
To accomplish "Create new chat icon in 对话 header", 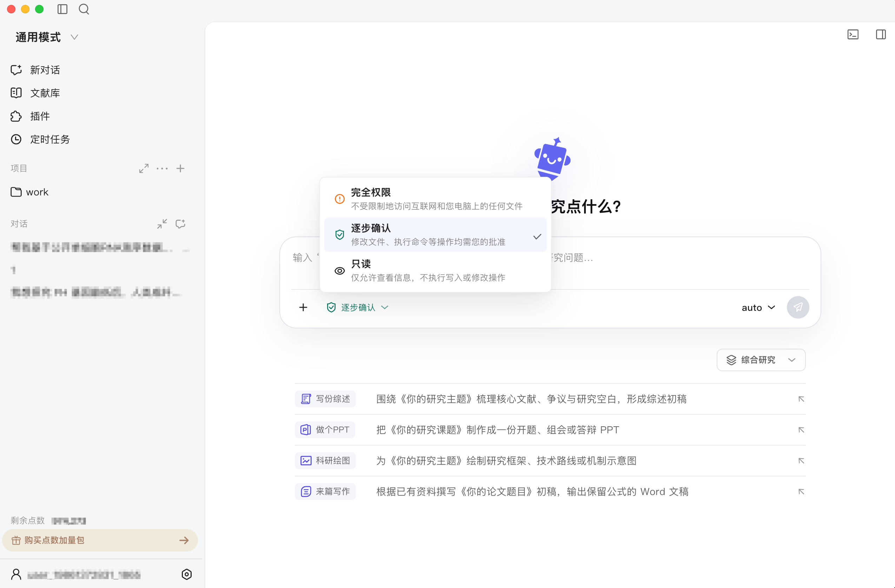I will tap(180, 224).
